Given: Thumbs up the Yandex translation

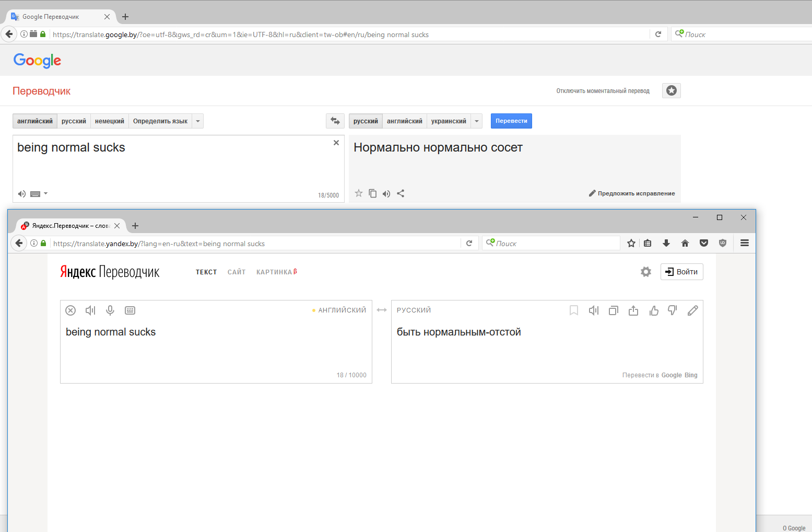Looking at the screenshot, I should (653, 310).
